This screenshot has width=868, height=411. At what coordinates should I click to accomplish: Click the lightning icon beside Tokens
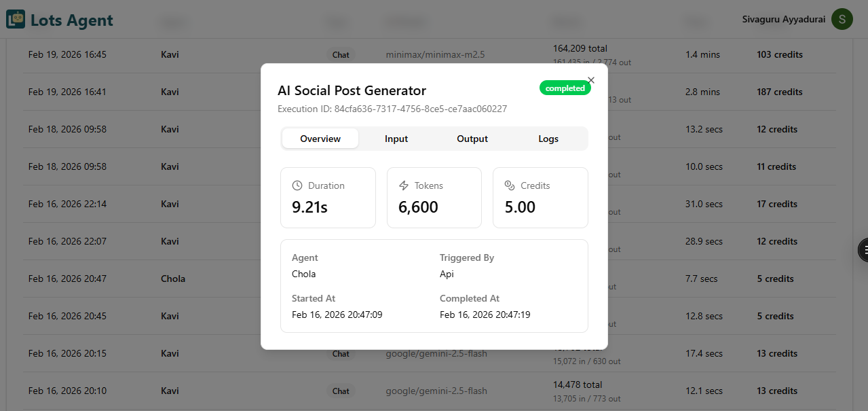click(x=404, y=185)
